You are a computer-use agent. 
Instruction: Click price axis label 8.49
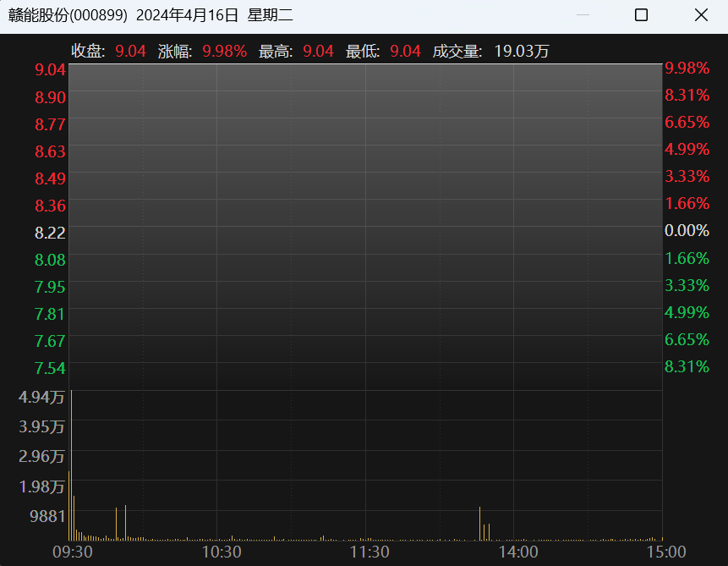pyautogui.click(x=50, y=179)
